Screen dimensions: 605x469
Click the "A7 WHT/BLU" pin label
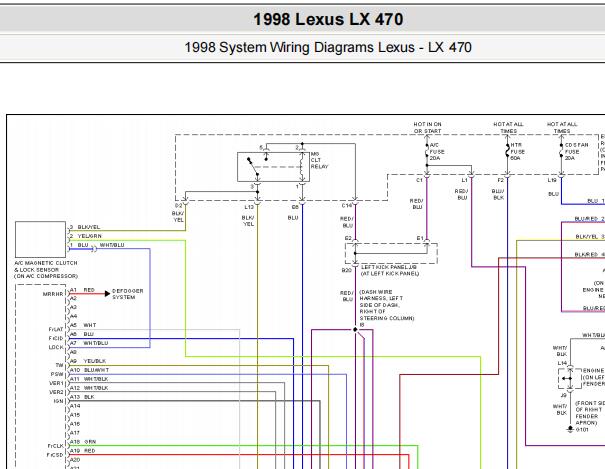click(x=89, y=343)
